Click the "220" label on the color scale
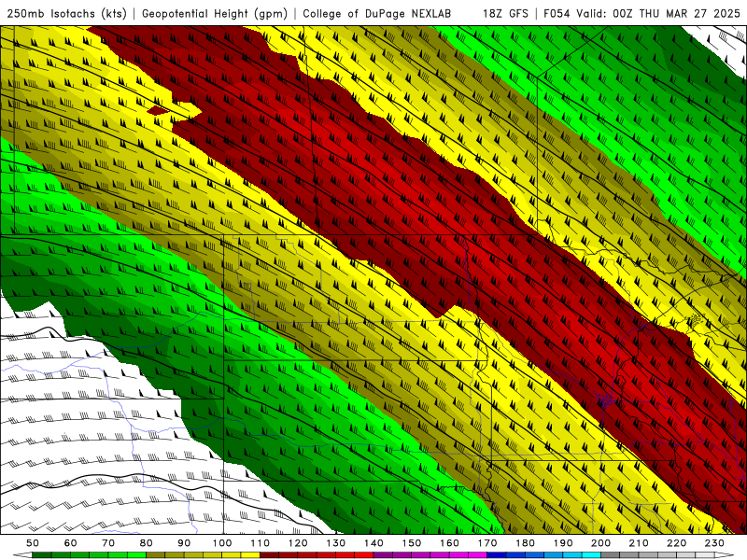 point(676,543)
